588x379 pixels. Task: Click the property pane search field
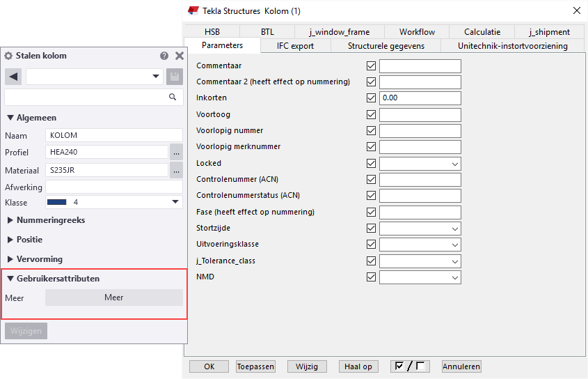click(x=94, y=97)
